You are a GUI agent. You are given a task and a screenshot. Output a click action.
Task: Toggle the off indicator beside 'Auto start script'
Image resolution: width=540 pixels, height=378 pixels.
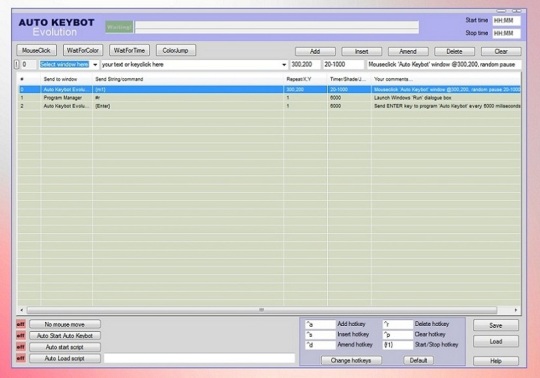(x=21, y=347)
